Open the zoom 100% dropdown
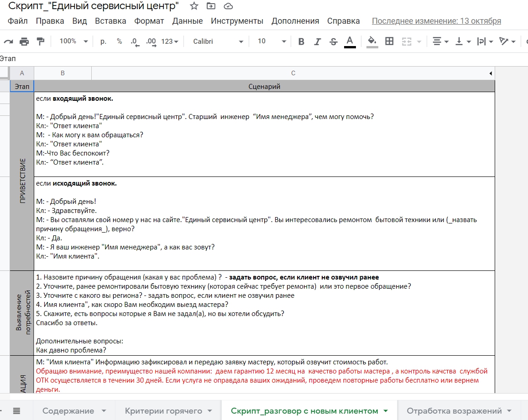Viewport: 528px width, 420px height. coord(73,41)
